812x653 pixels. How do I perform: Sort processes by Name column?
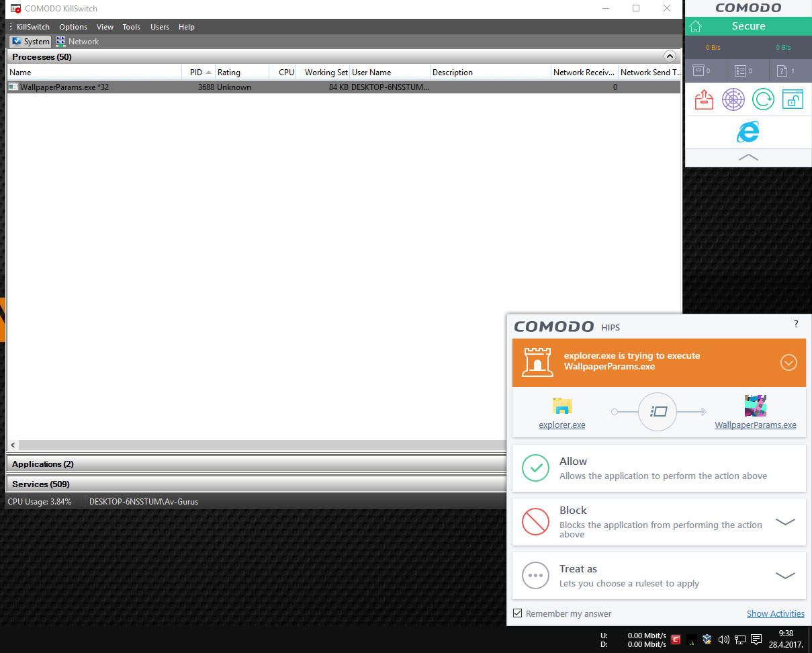coord(94,72)
